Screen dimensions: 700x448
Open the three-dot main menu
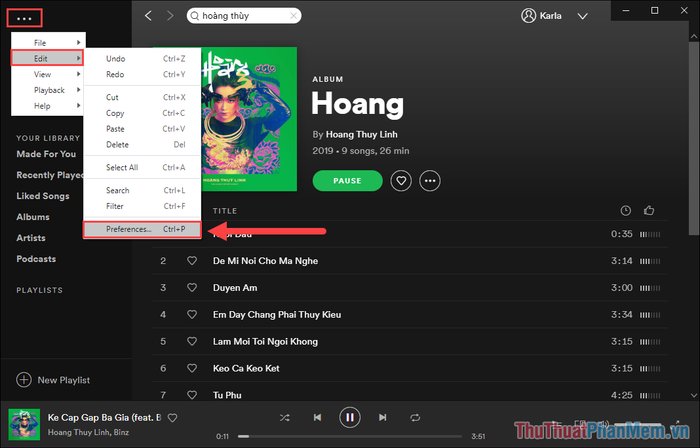point(24,19)
